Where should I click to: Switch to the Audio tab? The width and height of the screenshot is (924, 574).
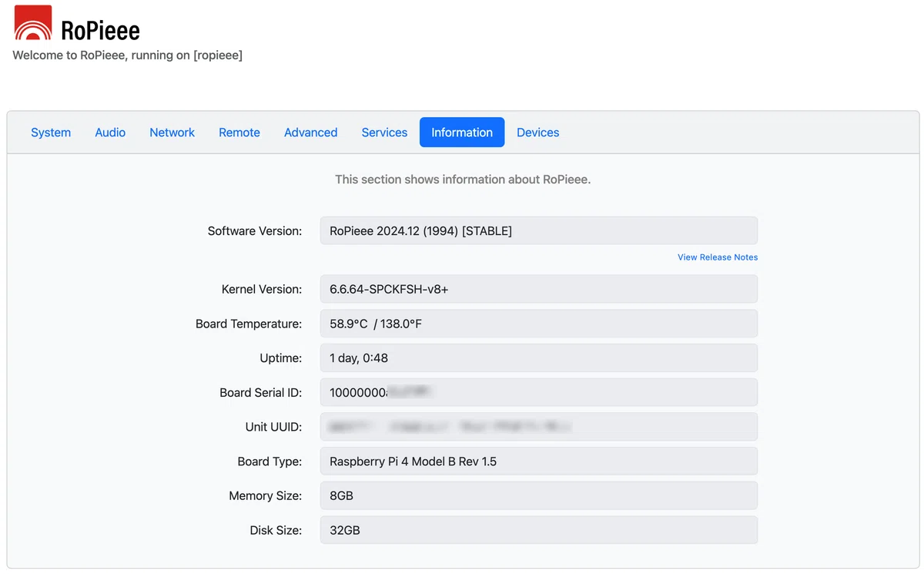(x=110, y=133)
